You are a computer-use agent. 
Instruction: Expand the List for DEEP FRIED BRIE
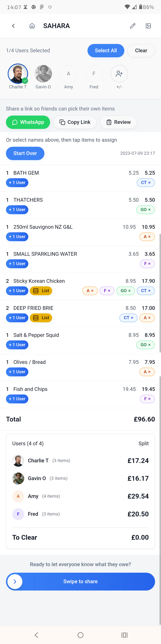point(41,318)
